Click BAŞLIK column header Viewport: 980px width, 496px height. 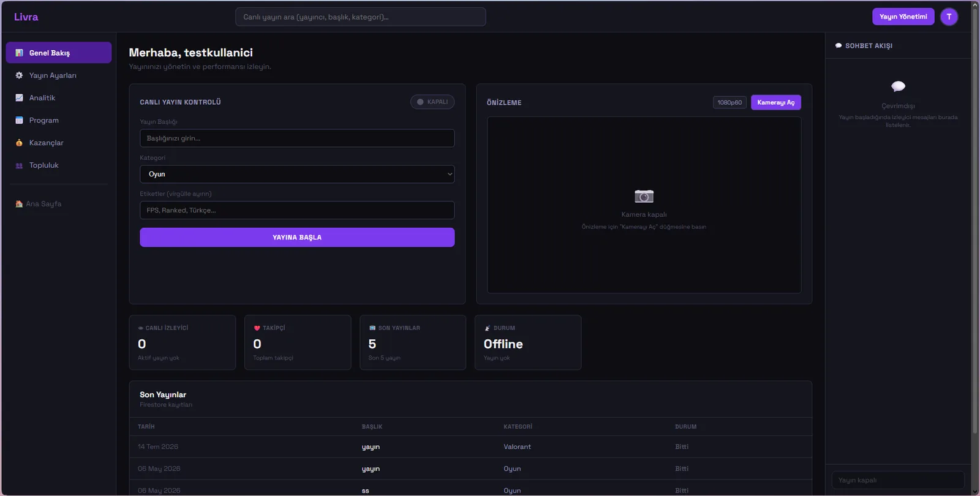pyautogui.click(x=372, y=427)
